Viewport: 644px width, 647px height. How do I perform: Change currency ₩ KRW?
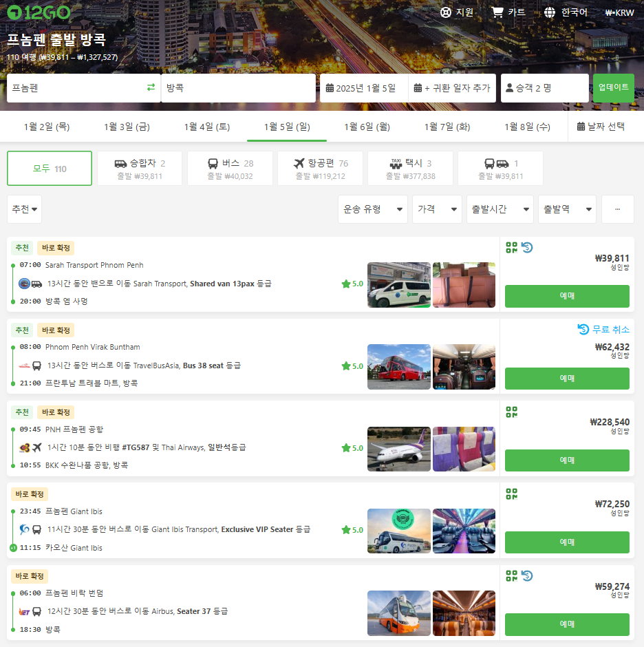619,13
